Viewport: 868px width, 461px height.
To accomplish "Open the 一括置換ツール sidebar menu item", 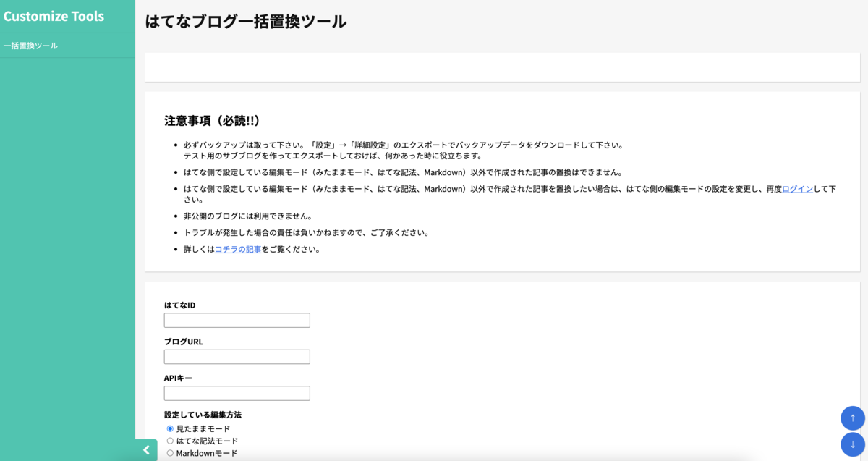I will tap(67, 46).
